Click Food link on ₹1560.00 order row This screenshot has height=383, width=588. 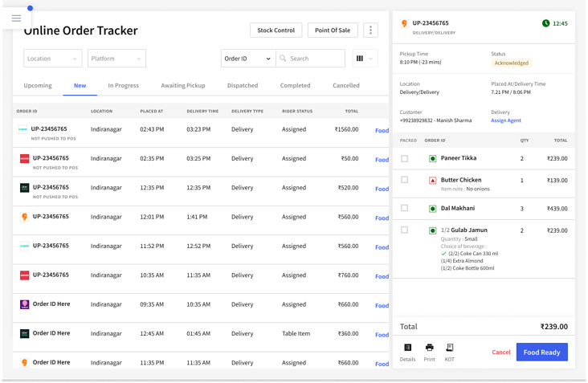382,130
